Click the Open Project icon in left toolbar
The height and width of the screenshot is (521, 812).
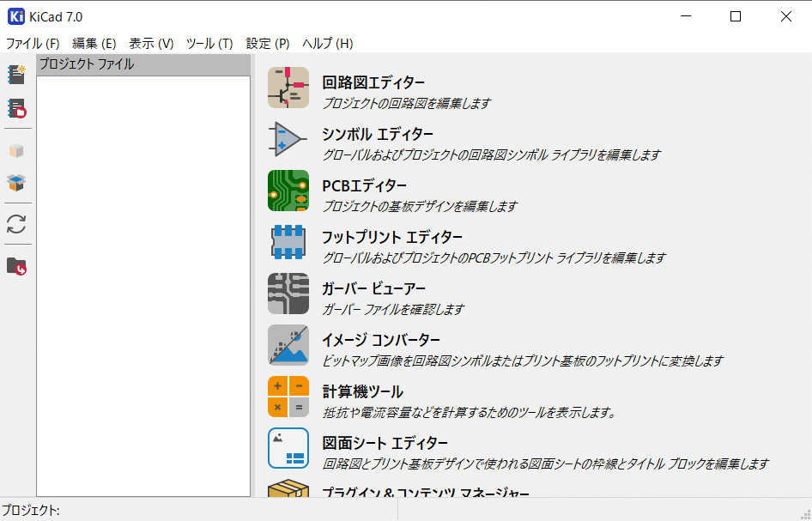coord(16,108)
